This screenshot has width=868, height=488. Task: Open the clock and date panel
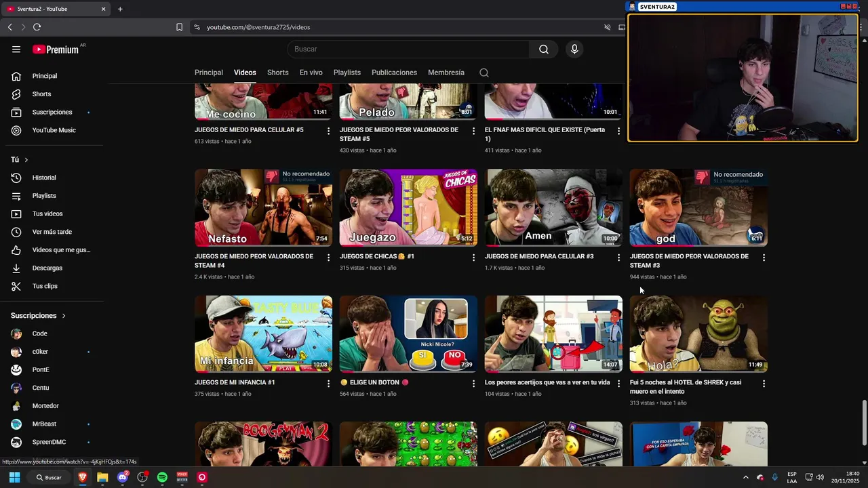[x=847, y=477]
